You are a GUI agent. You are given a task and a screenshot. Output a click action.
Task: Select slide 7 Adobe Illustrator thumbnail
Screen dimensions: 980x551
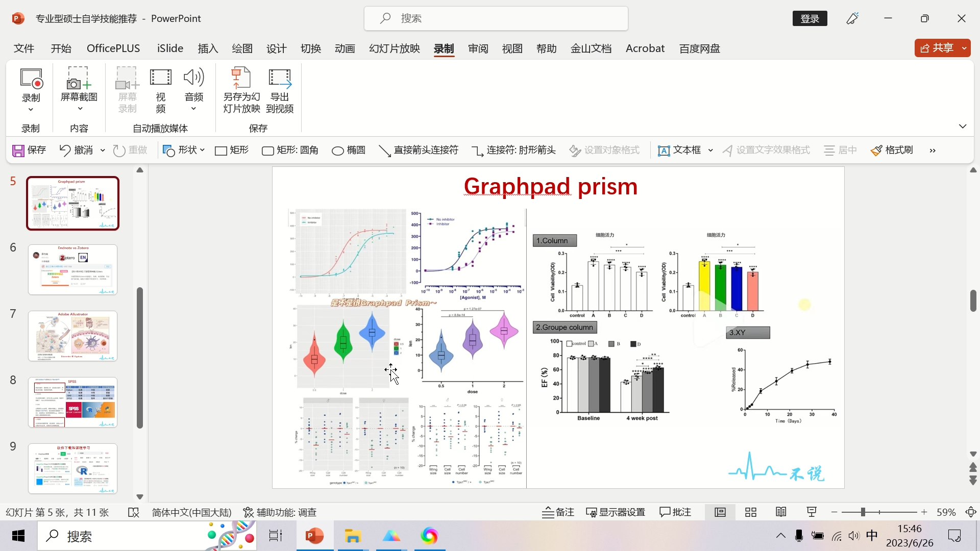point(72,336)
